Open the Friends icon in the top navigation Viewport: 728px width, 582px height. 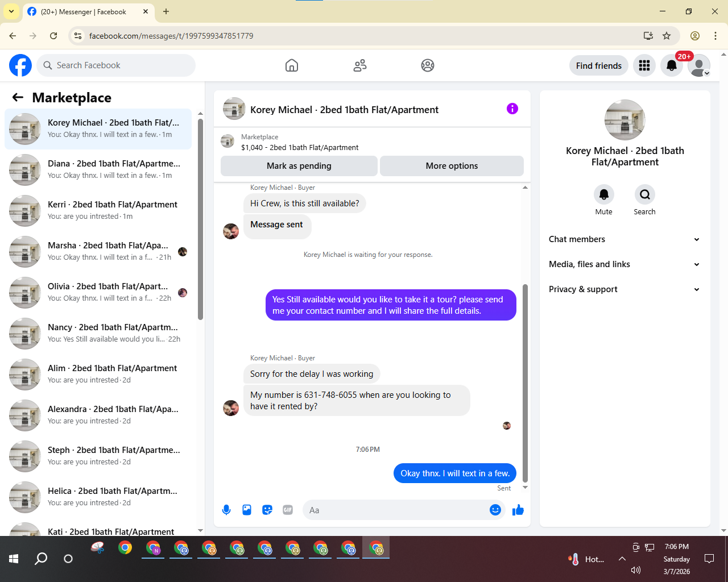360,65
